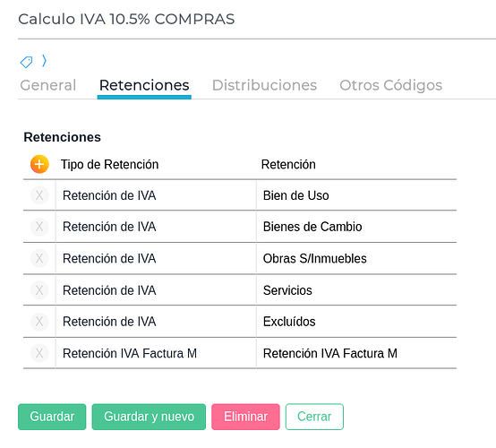Remove the Excluídos retention row
The width and height of the screenshot is (496, 448).
click(39, 322)
